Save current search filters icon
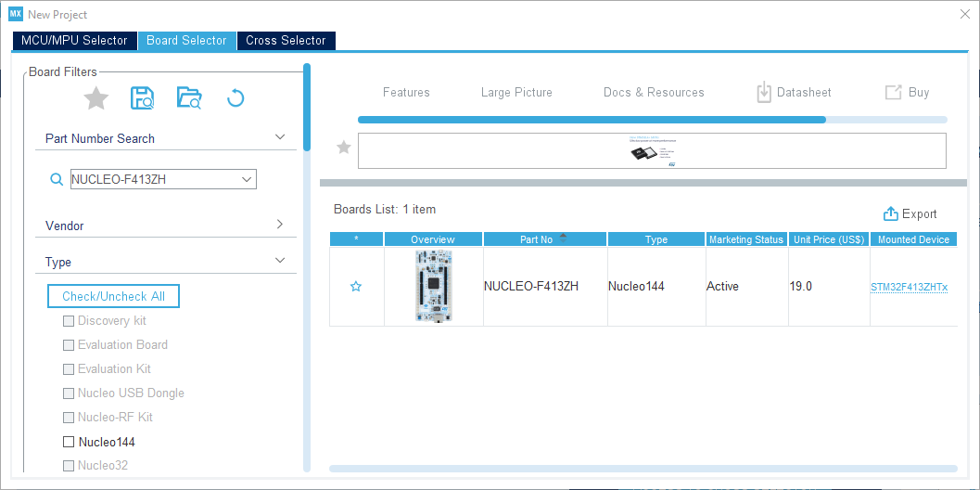This screenshot has height=490, width=980. click(143, 98)
